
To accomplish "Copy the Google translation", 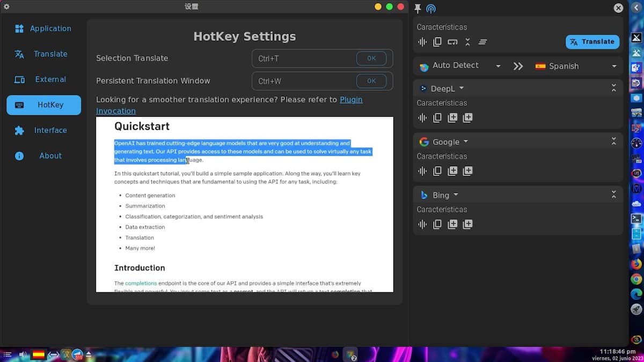I will [x=437, y=171].
